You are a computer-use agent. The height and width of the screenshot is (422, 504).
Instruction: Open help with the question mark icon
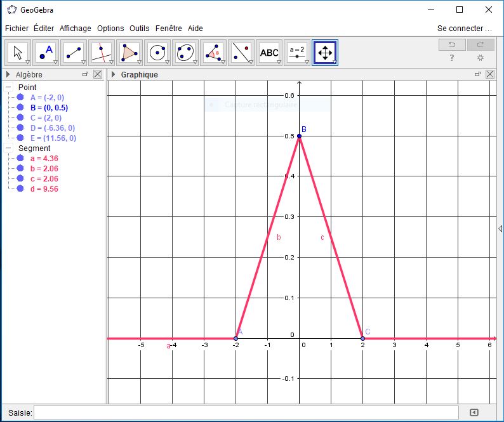[452, 58]
